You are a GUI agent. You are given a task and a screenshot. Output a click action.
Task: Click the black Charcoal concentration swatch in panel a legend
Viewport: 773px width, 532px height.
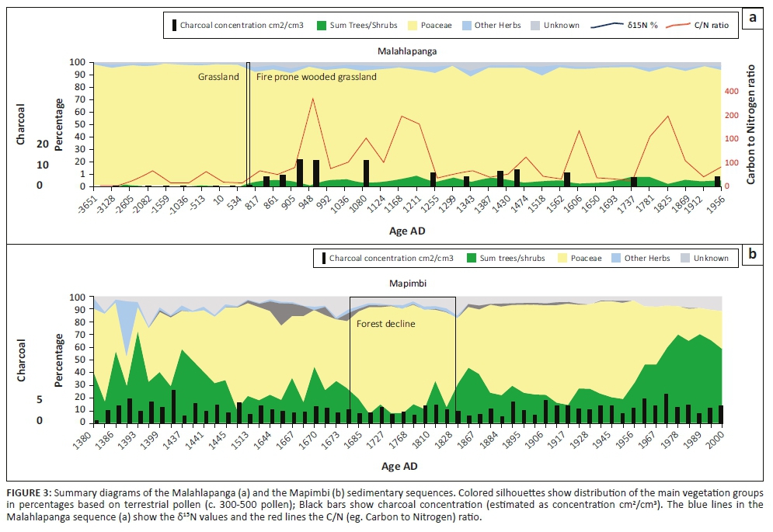click(x=173, y=25)
